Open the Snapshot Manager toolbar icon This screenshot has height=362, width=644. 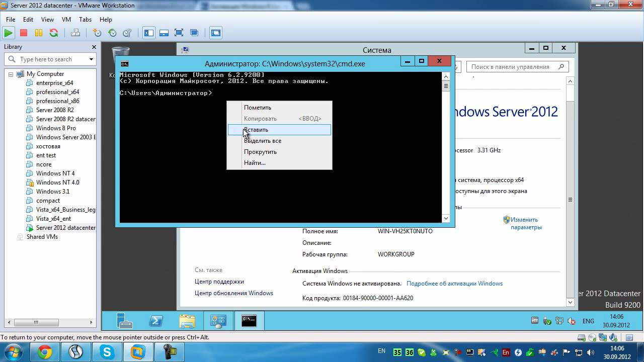coord(127,33)
